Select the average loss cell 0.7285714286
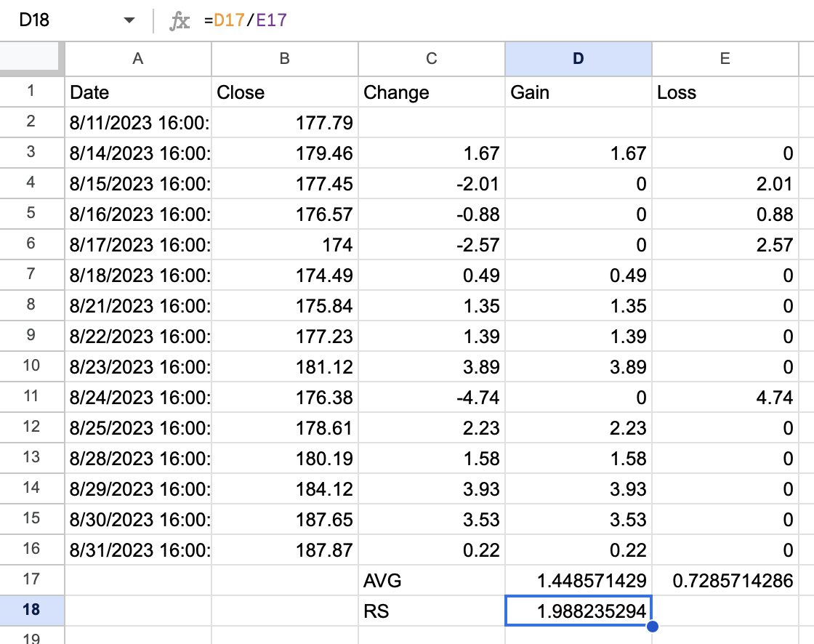This screenshot has height=644, width=814. 725,580
